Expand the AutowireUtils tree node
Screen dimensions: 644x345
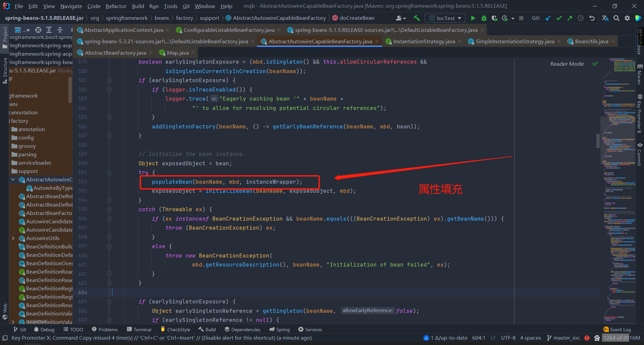click(13, 238)
